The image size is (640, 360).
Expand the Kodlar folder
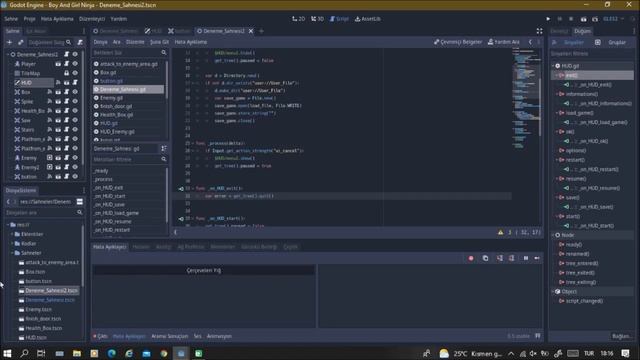12,243
